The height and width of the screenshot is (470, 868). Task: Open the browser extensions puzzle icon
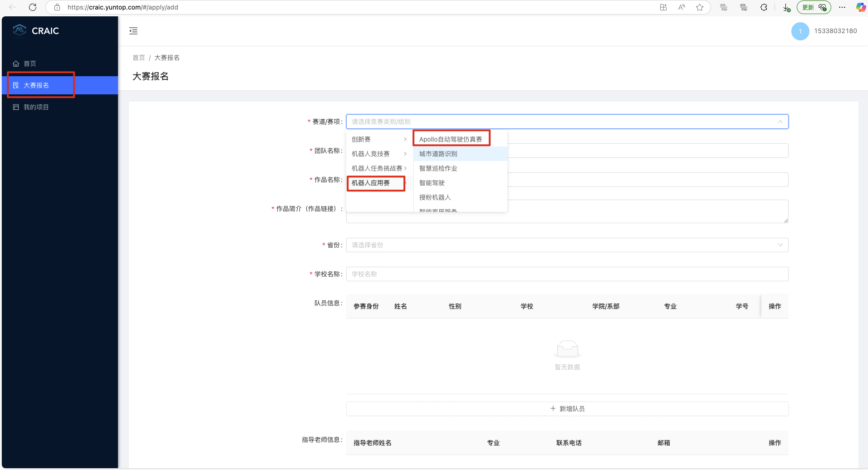click(764, 7)
